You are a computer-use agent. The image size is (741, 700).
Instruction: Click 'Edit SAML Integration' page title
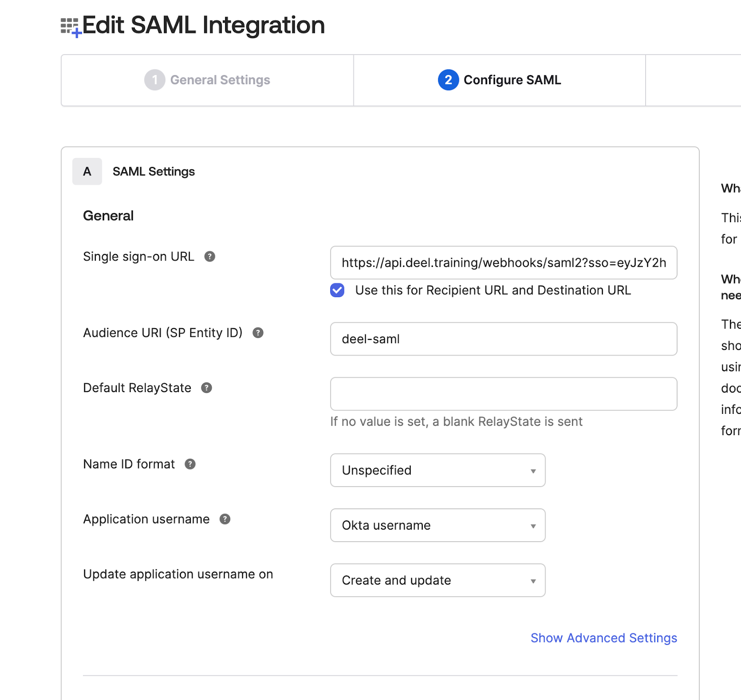(x=204, y=25)
